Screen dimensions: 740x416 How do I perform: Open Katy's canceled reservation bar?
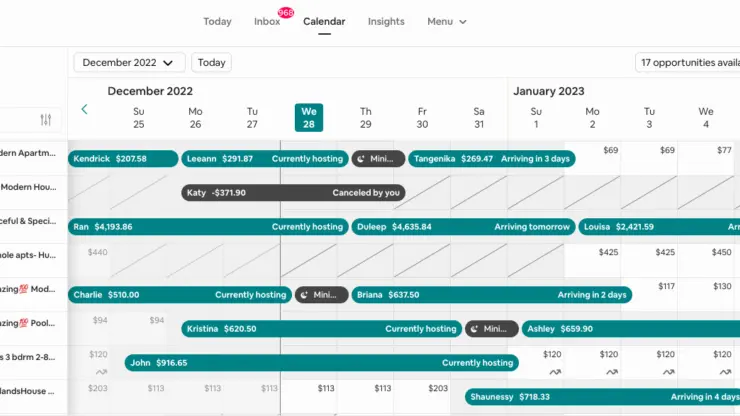(293, 193)
